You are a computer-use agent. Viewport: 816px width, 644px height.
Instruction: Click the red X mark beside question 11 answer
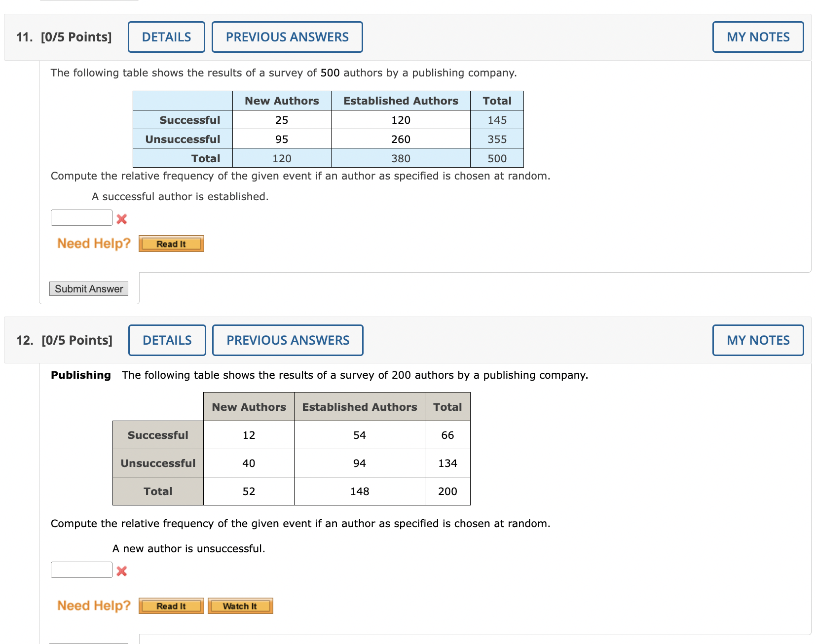coord(122,219)
